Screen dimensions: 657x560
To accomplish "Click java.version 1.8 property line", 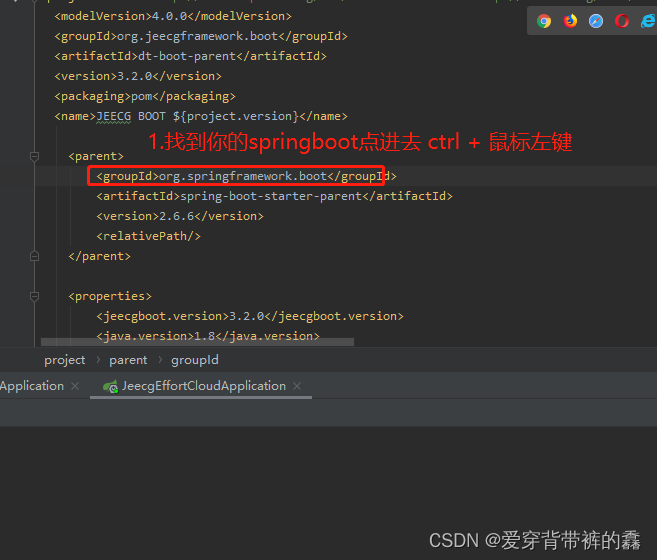I will [208, 336].
